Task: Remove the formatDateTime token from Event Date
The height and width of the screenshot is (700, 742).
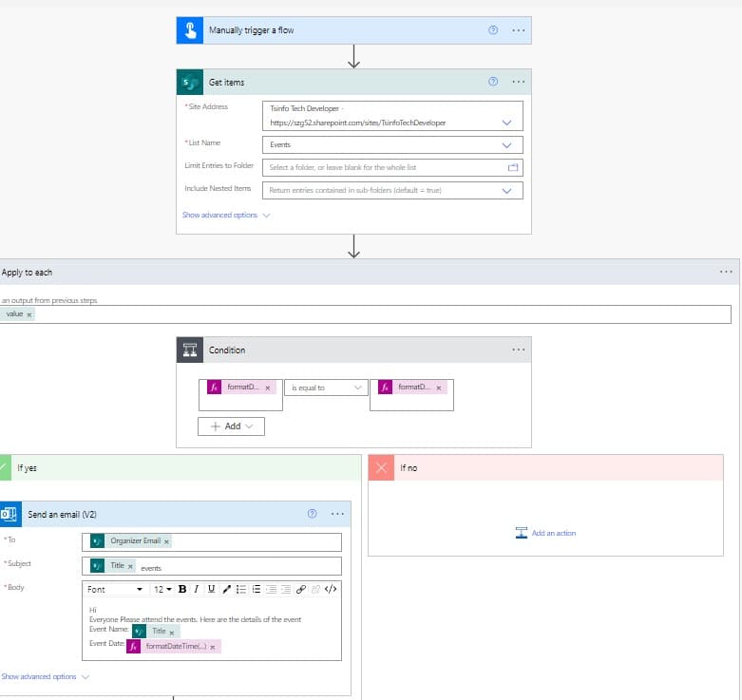Action: pyautogui.click(x=213, y=647)
